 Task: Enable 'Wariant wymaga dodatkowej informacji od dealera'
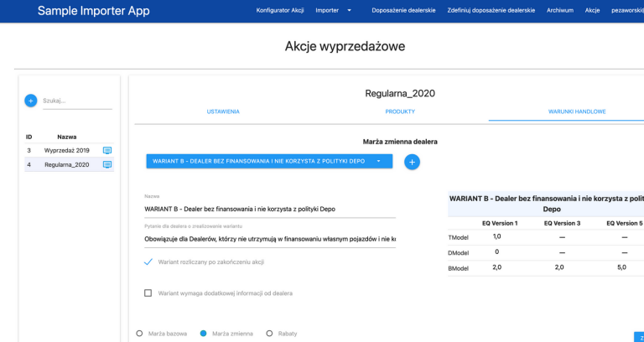148,293
